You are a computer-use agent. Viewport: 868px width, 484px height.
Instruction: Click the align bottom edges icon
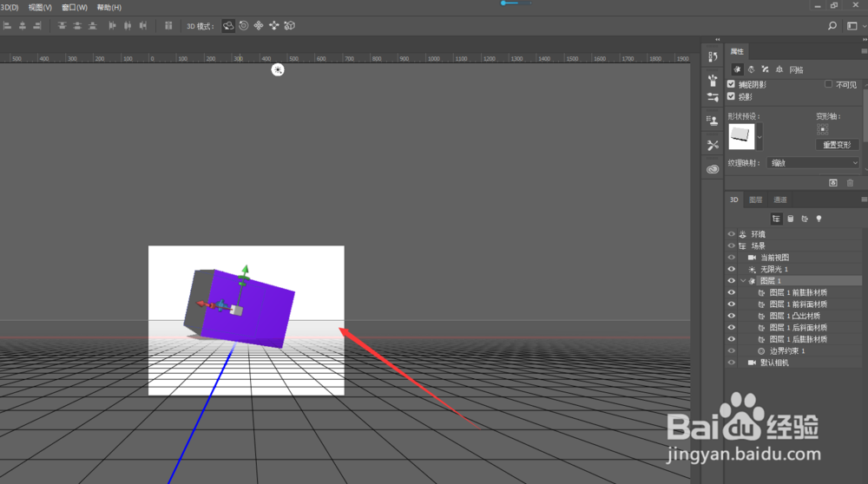click(93, 26)
